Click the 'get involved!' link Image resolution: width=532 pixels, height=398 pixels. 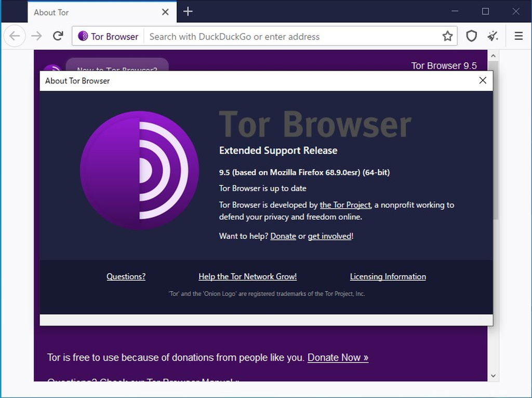(329, 236)
